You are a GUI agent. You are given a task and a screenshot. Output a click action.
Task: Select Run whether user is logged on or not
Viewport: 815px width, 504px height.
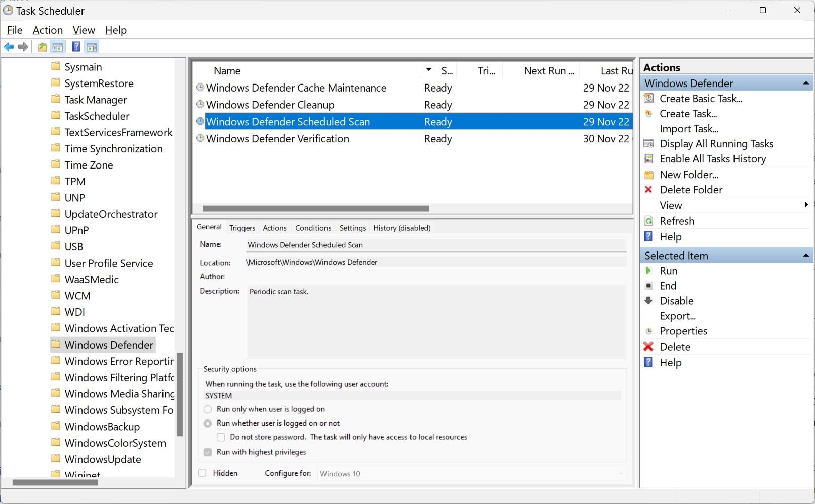pyautogui.click(x=208, y=423)
